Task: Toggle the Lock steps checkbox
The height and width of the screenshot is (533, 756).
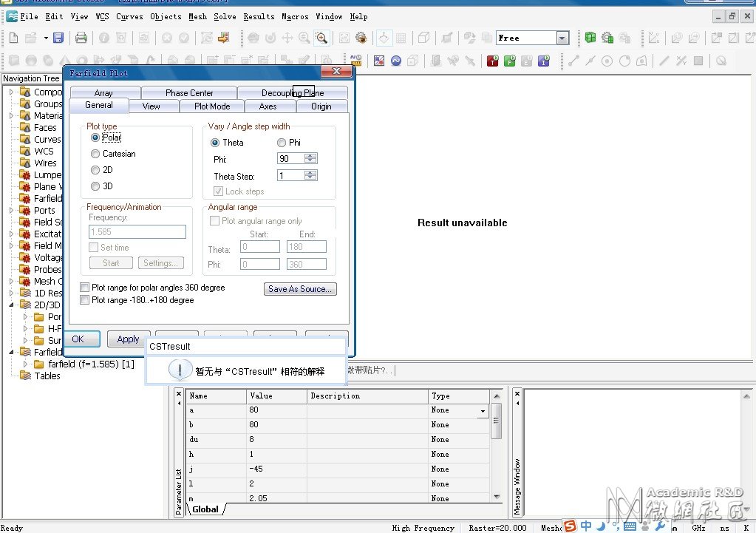Action: (219, 191)
